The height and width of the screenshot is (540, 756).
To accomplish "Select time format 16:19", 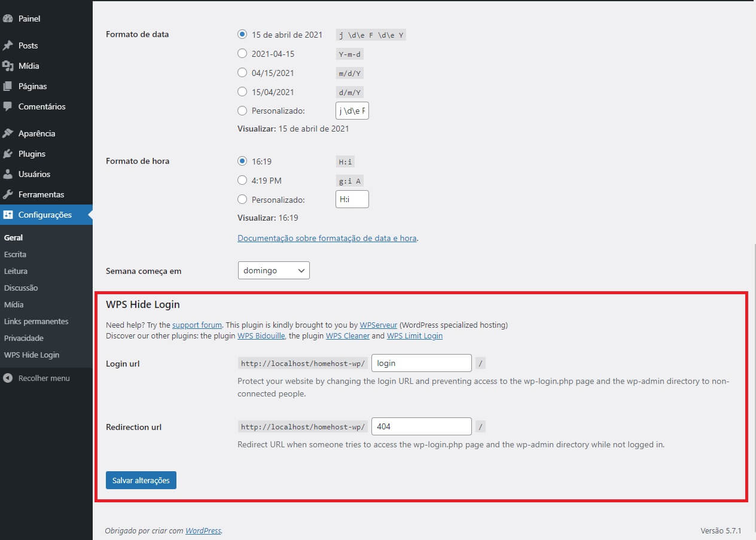I will click(242, 161).
